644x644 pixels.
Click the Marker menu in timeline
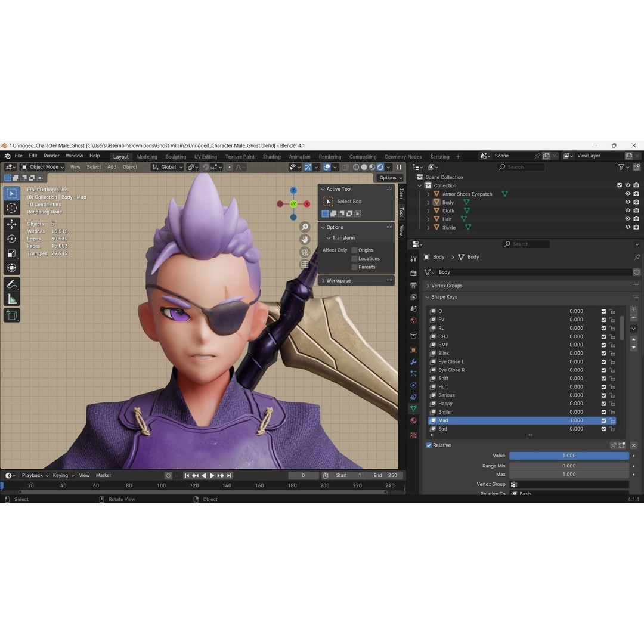tap(103, 475)
